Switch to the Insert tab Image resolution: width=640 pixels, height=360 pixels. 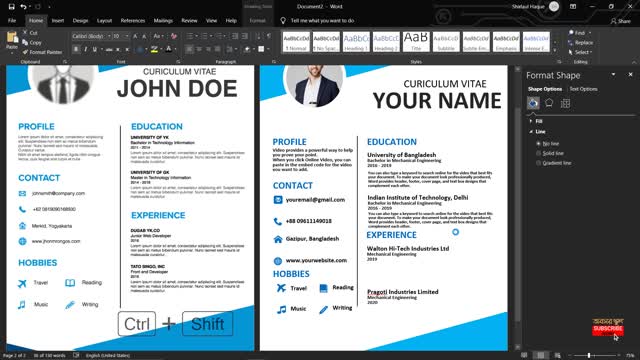click(58, 20)
